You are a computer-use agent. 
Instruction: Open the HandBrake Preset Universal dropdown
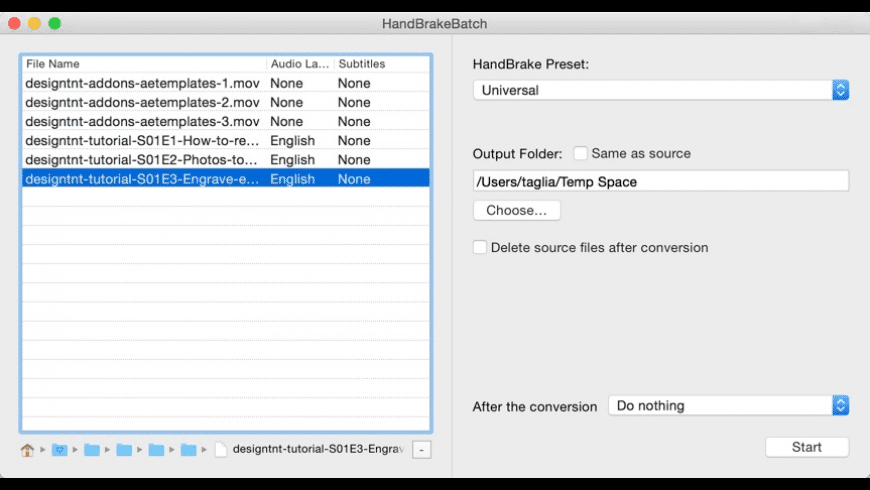[x=661, y=90]
